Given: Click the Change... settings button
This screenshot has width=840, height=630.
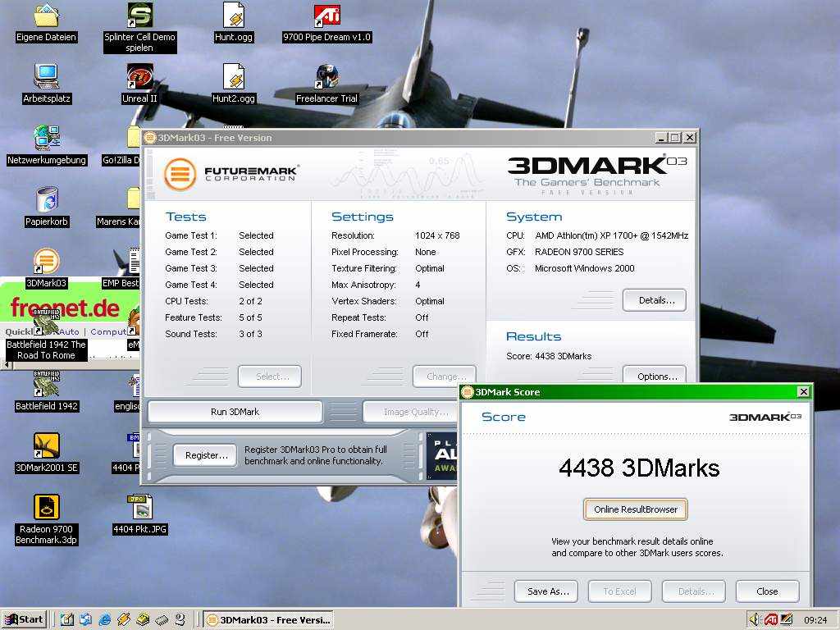Looking at the screenshot, I should [445, 377].
